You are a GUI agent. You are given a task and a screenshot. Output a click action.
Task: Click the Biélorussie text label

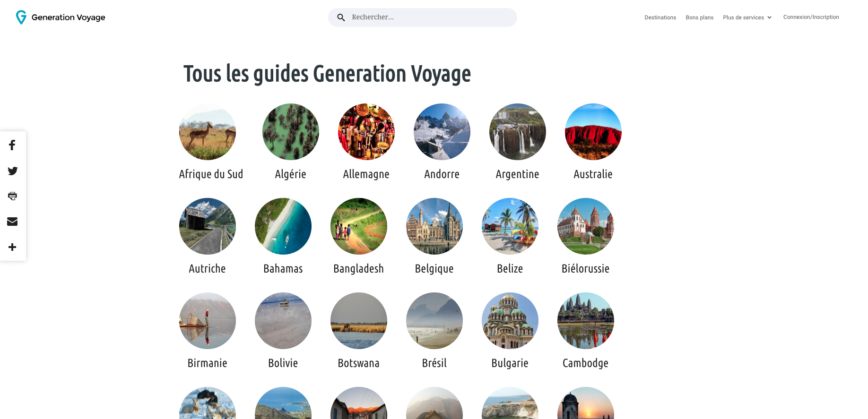pyautogui.click(x=586, y=269)
